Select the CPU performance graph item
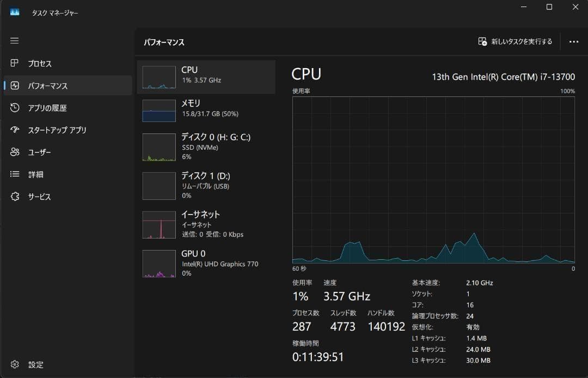 [206, 77]
